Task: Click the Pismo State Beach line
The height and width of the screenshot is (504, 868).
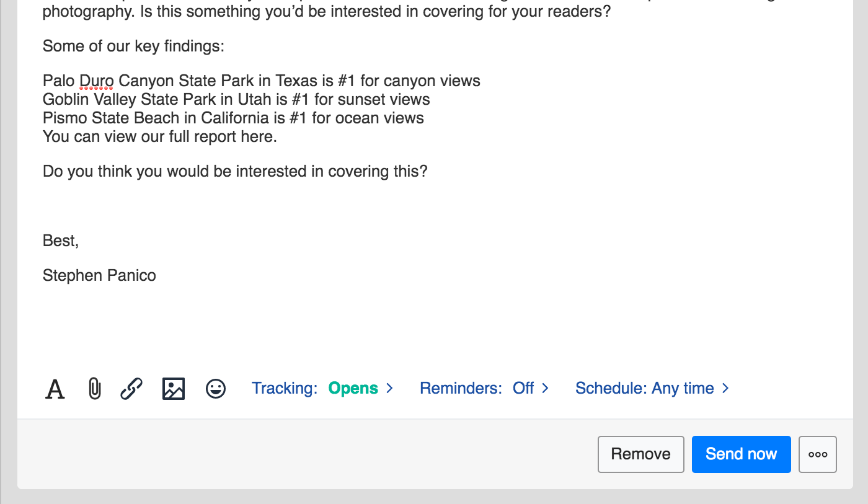Action: (x=233, y=118)
